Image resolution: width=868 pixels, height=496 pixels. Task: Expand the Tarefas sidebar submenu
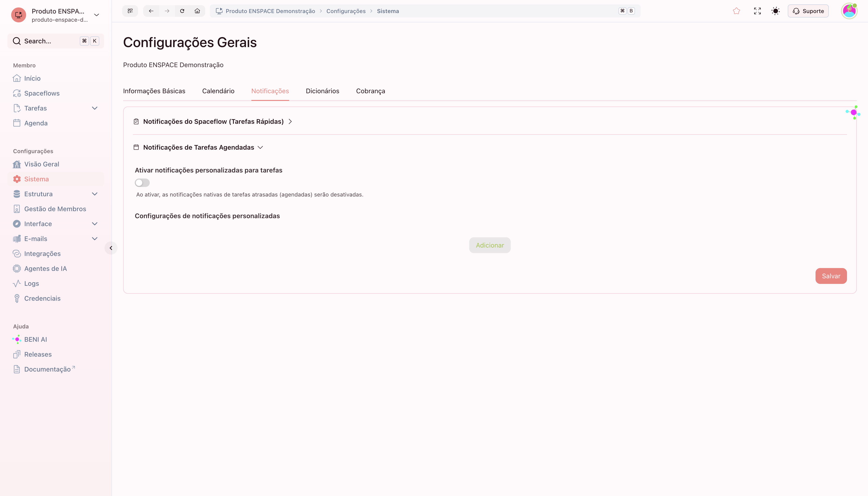tap(95, 108)
